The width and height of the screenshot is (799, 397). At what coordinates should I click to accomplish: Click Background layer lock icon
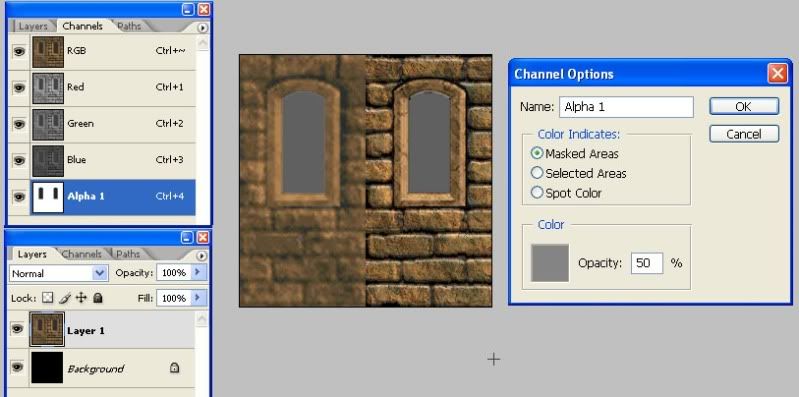(174, 367)
